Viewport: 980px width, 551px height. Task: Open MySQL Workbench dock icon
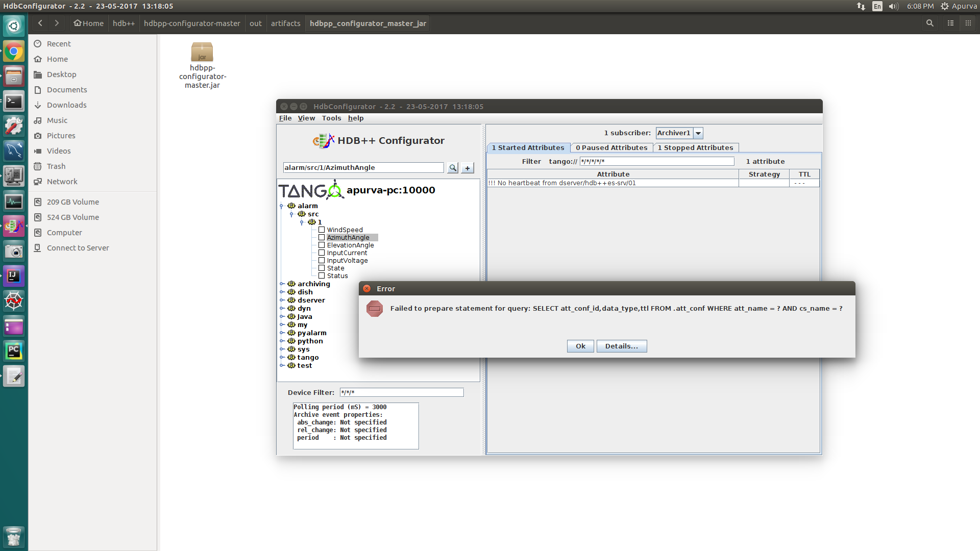click(x=14, y=151)
